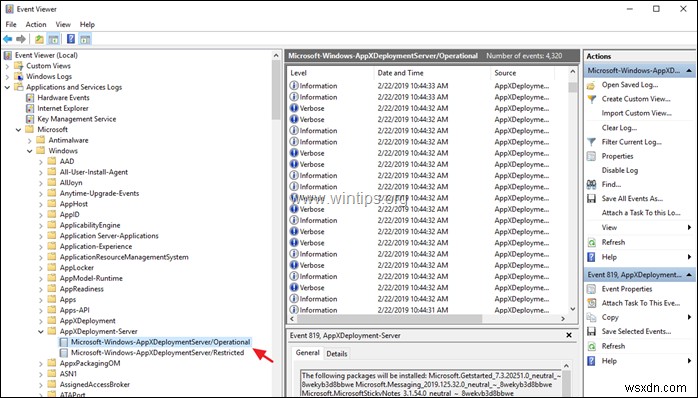Click the Level column header
The width and height of the screenshot is (698, 398).
[x=330, y=73]
